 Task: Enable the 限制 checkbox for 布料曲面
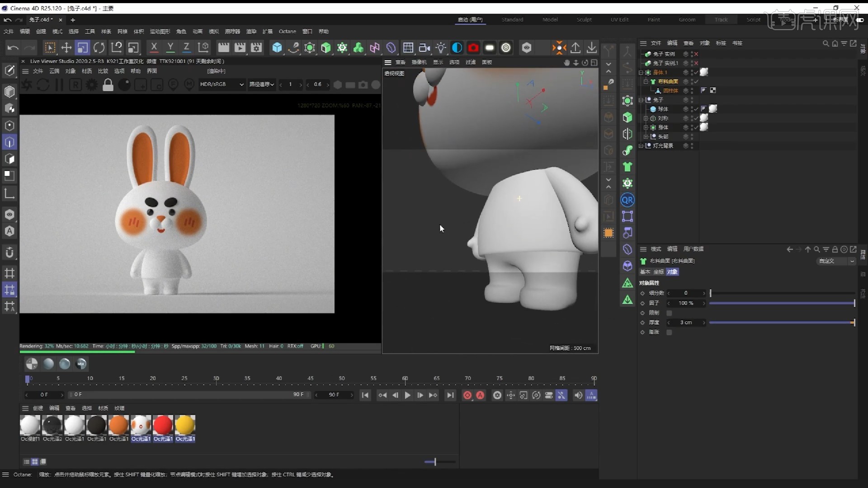pos(670,313)
